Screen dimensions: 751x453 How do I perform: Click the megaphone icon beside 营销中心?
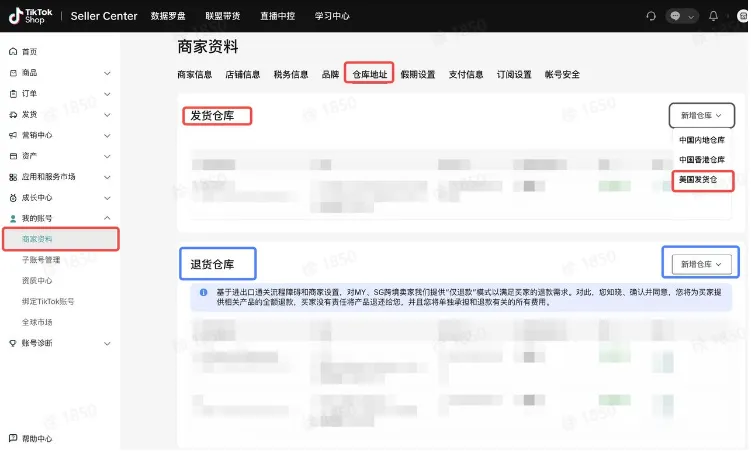pos(13,136)
